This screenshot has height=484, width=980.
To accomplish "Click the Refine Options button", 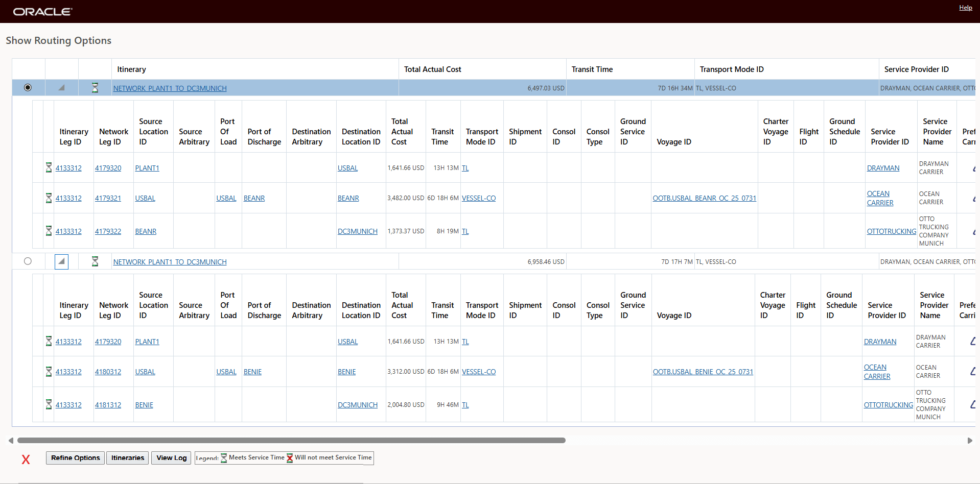I will (75, 458).
